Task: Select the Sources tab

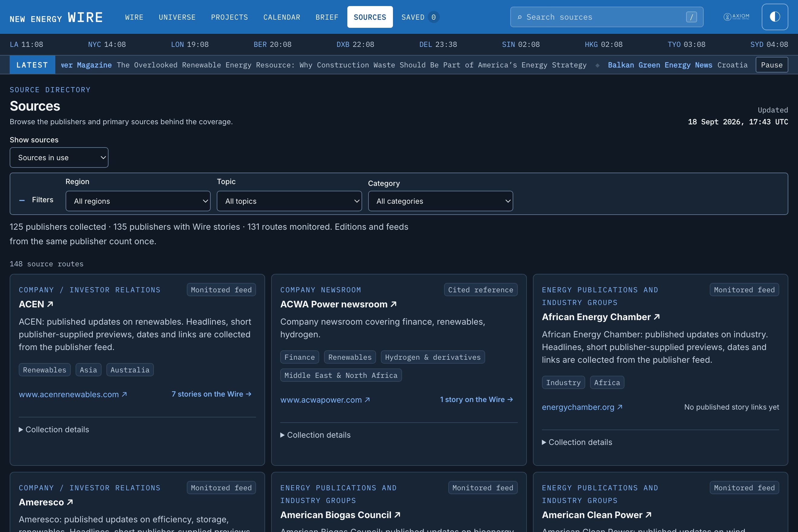Action: (370, 17)
